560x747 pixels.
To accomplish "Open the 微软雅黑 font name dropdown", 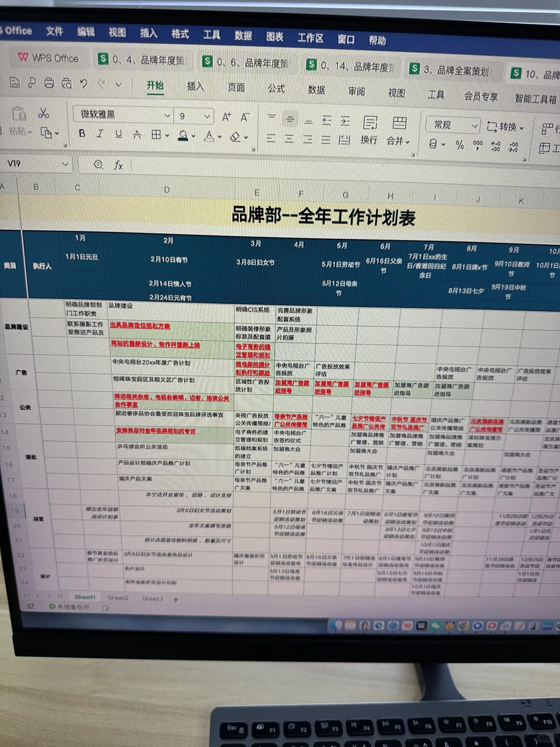I will click(x=167, y=115).
